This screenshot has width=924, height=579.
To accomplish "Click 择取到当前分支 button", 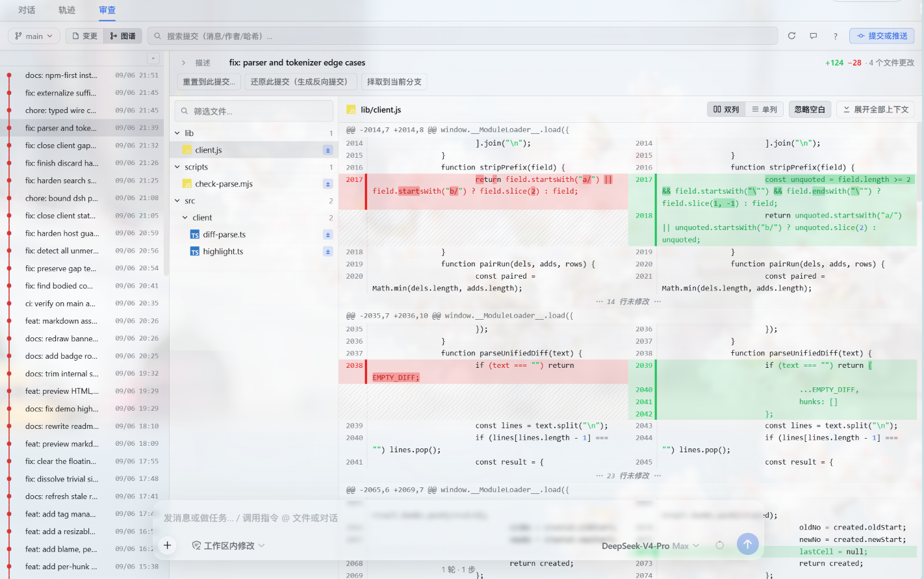I will click(x=394, y=82).
